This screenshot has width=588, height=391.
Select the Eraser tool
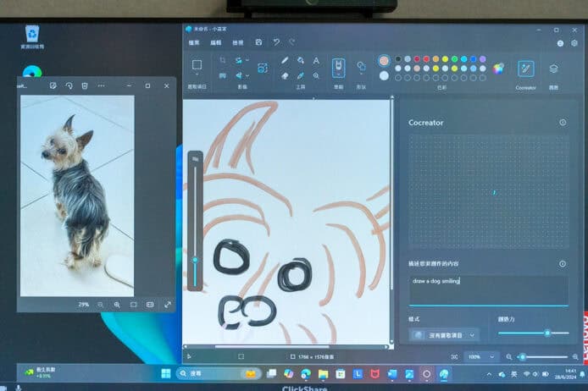coord(284,75)
